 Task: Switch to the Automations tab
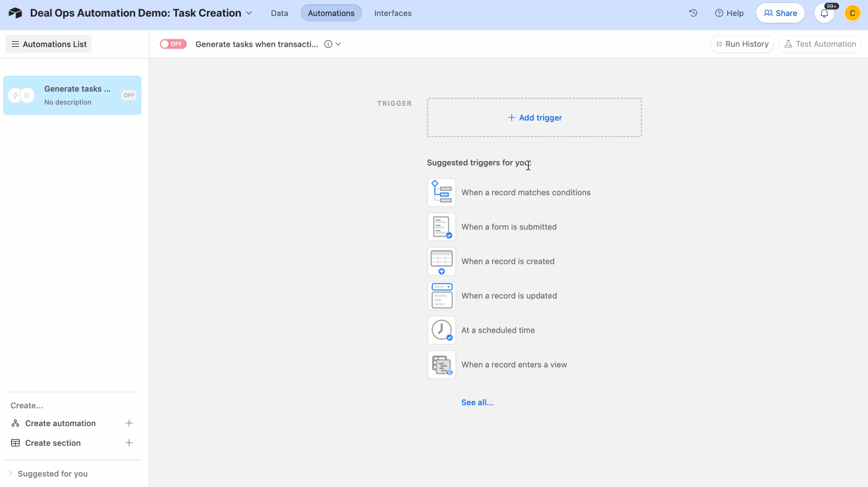[331, 13]
